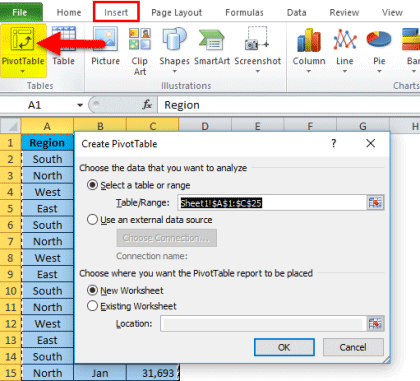Select the New Worksheet radio button
This screenshot has width=420, height=381.
click(92, 290)
